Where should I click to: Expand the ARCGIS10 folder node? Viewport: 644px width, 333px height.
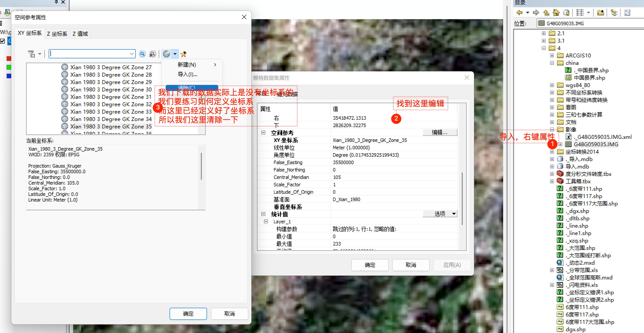[x=552, y=55]
